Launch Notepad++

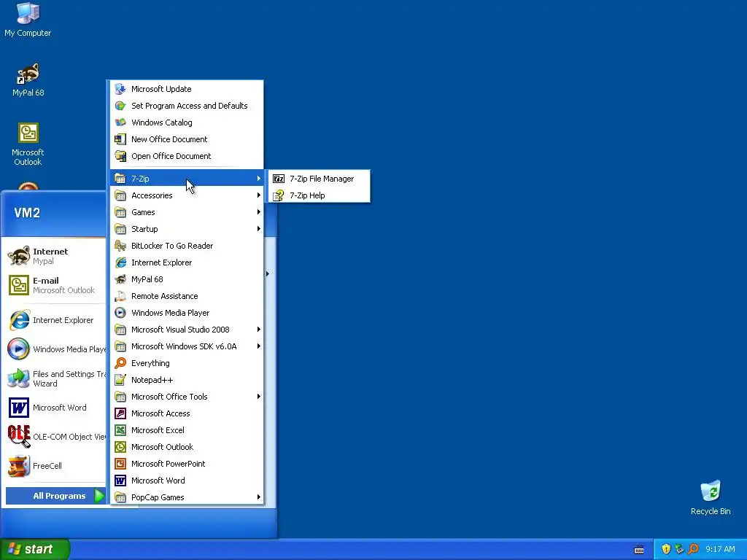(187, 379)
